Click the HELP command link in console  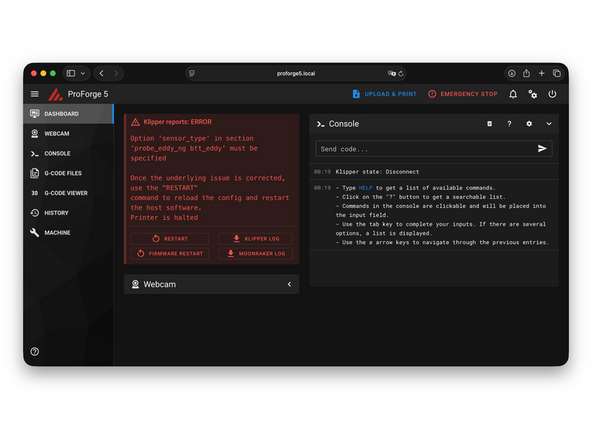coord(365,188)
